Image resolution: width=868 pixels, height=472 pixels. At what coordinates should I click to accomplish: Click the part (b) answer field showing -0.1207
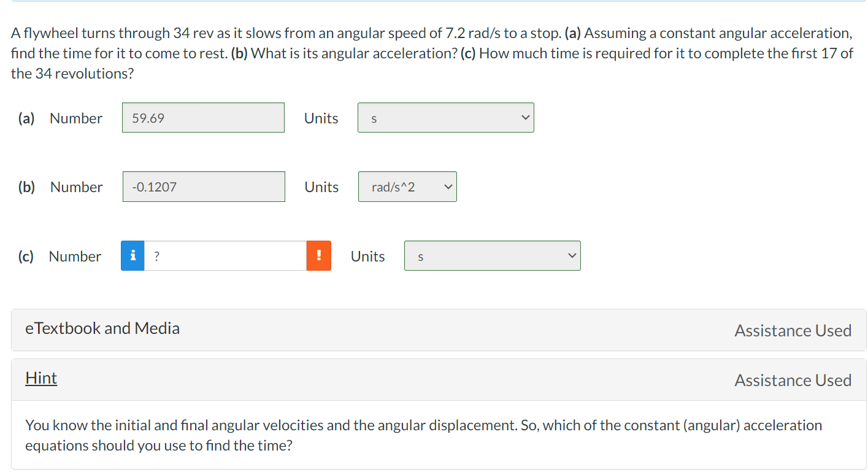204,187
